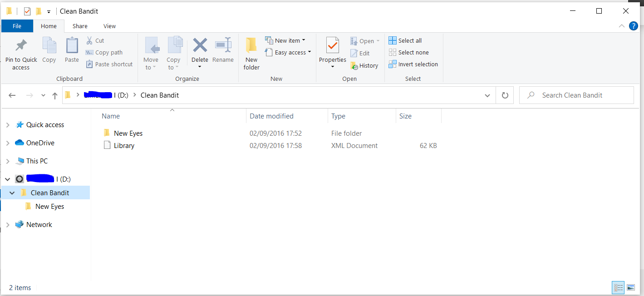Viewport: 644px width, 296px height.
Task: Switch to the View ribbon tab
Action: tap(109, 26)
